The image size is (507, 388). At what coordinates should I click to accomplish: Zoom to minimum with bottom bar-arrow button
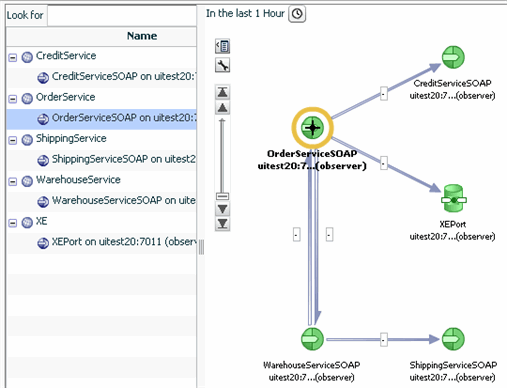tap(223, 224)
